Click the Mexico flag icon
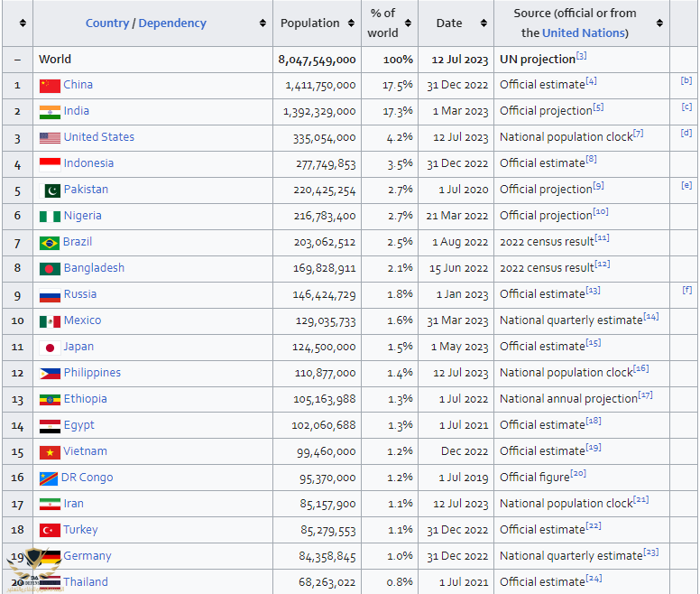 click(50, 321)
